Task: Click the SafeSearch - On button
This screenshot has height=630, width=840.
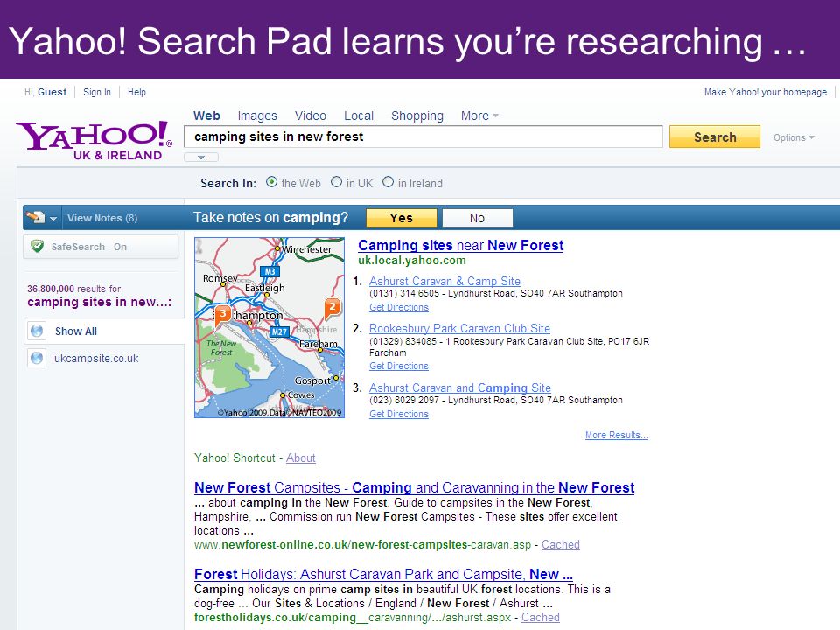Action: pos(100,247)
